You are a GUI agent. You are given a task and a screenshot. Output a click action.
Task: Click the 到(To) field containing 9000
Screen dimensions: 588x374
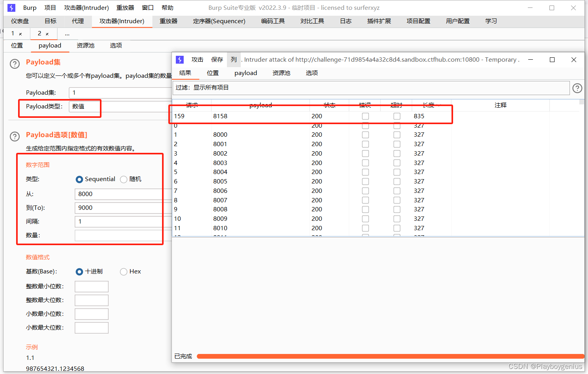(123, 208)
